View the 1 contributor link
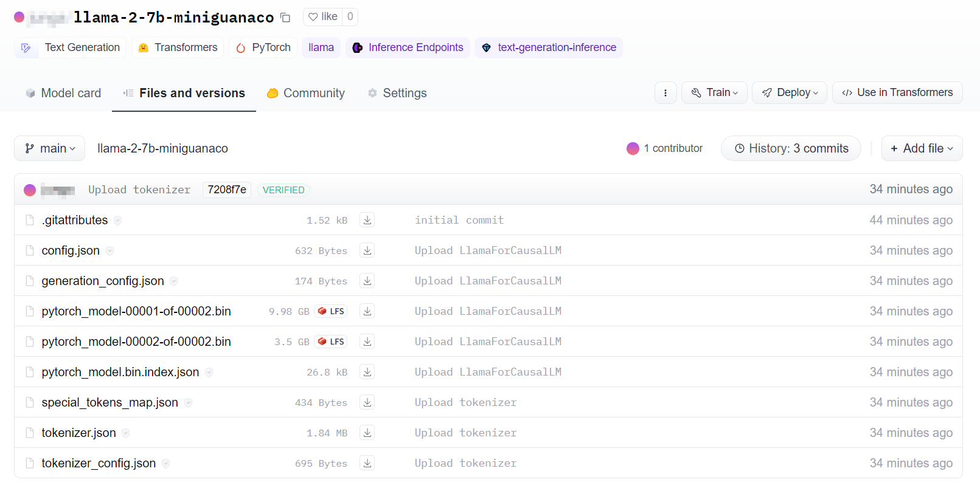The width and height of the screenshot is (980, 488). coord(664,148)
